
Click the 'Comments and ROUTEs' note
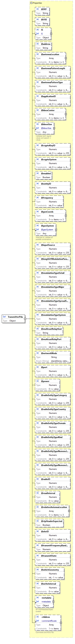click(45, 632)
